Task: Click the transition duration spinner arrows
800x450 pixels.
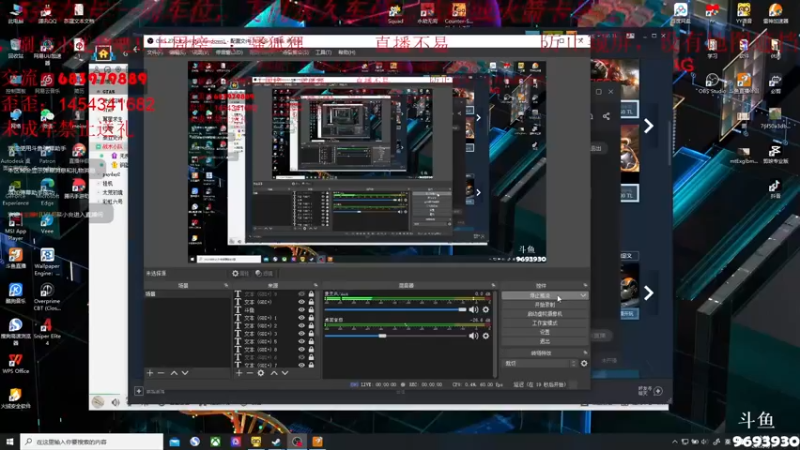Action: click(573, 363)
